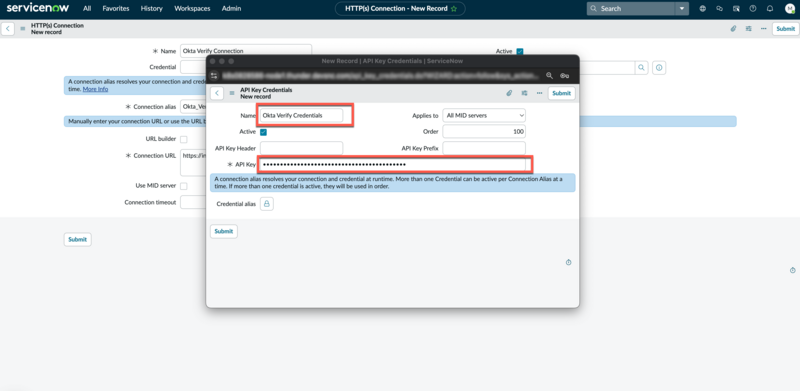Click attachment paperclip in API Key Credentials popup
The height and width of the screenshot is (391, 800).
509,93
